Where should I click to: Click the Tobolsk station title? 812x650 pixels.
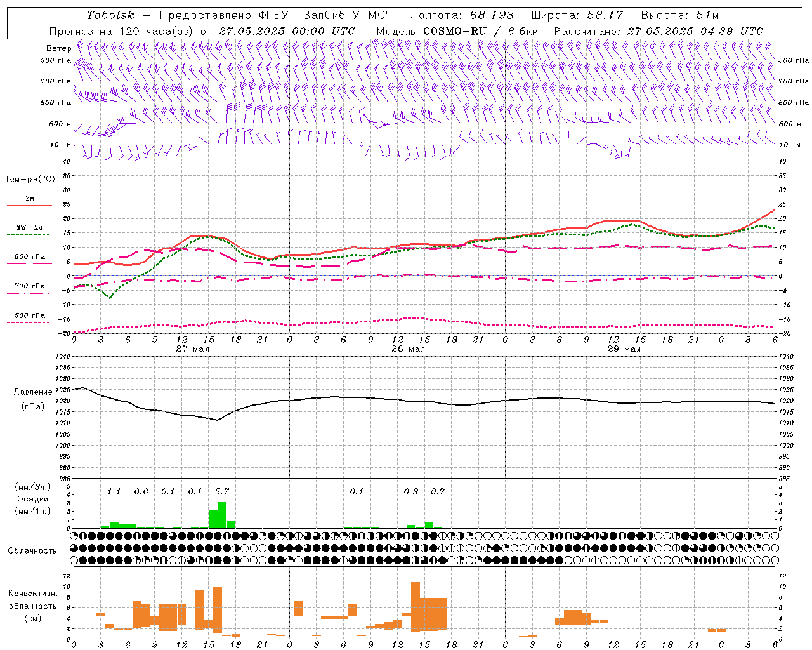pyautogui.click(x=111, y=15)
